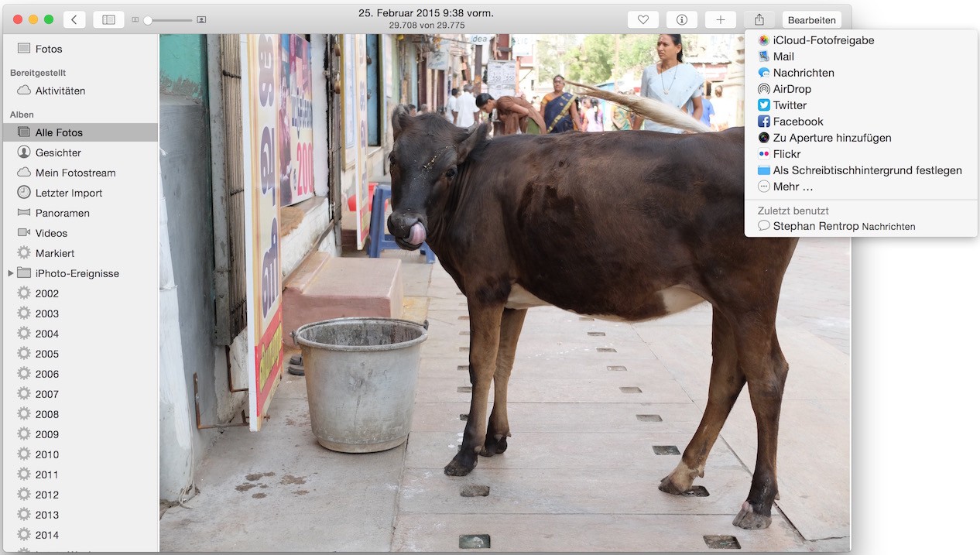Expand the iPhoto-Ereignisse folder
This screenshot has height=555, width=980.
11,273
